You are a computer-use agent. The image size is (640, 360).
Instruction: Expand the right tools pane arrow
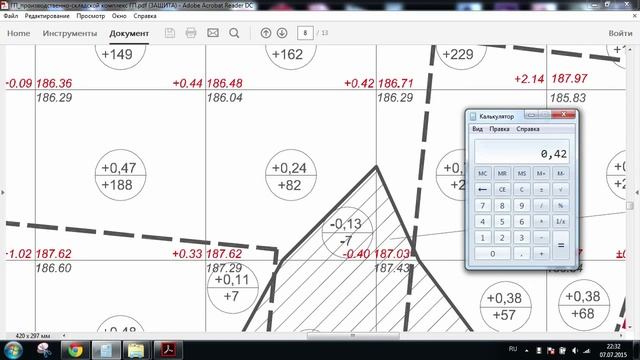pos(637,192)
